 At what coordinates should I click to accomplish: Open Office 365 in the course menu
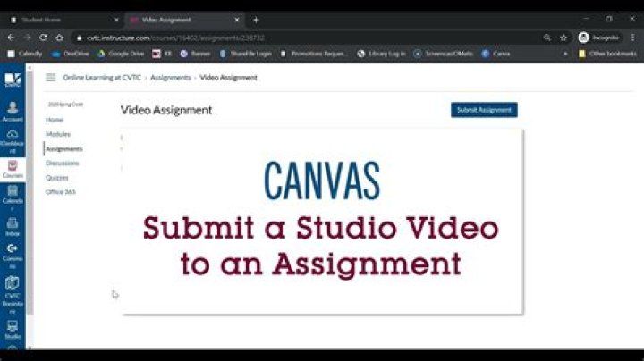click(x=60, y=191)
